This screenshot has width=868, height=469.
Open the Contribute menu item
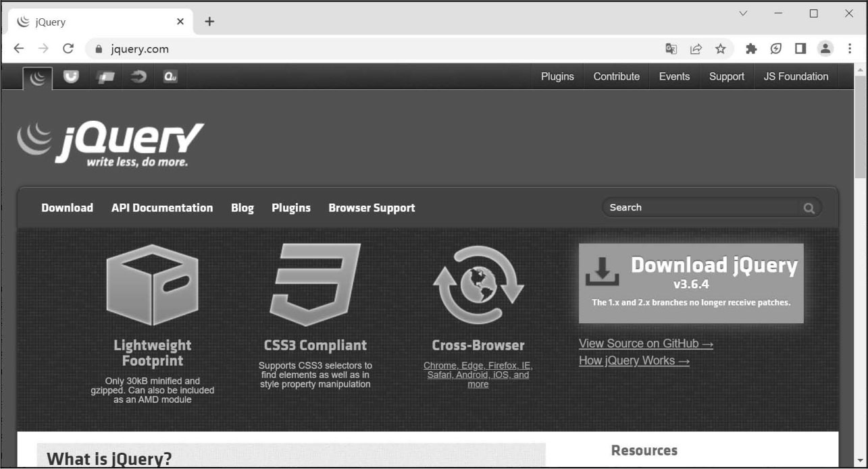point(617,77)
